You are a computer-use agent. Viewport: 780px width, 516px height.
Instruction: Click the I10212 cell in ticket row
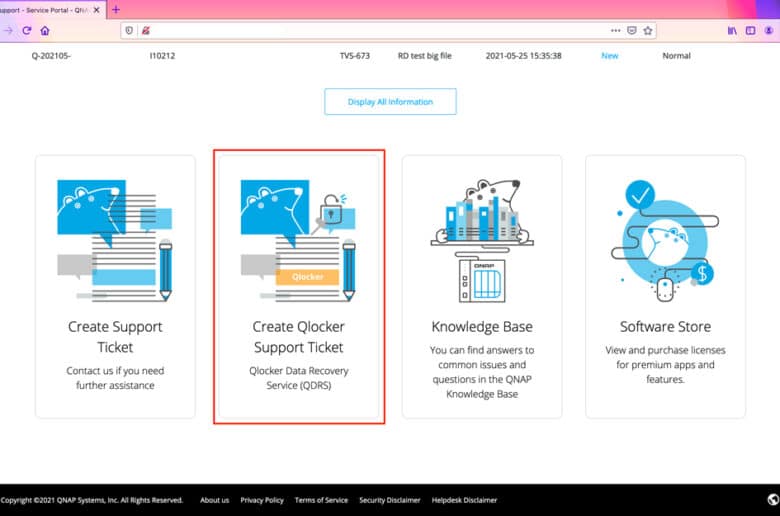point(162,56)
